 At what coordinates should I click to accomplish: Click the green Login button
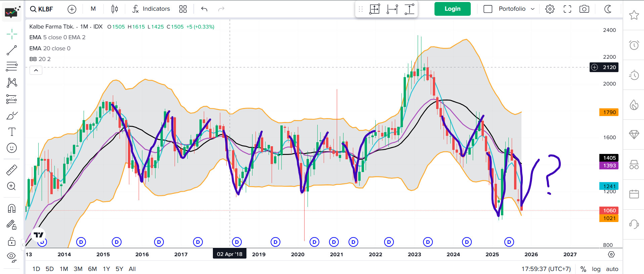click(452, 9)
